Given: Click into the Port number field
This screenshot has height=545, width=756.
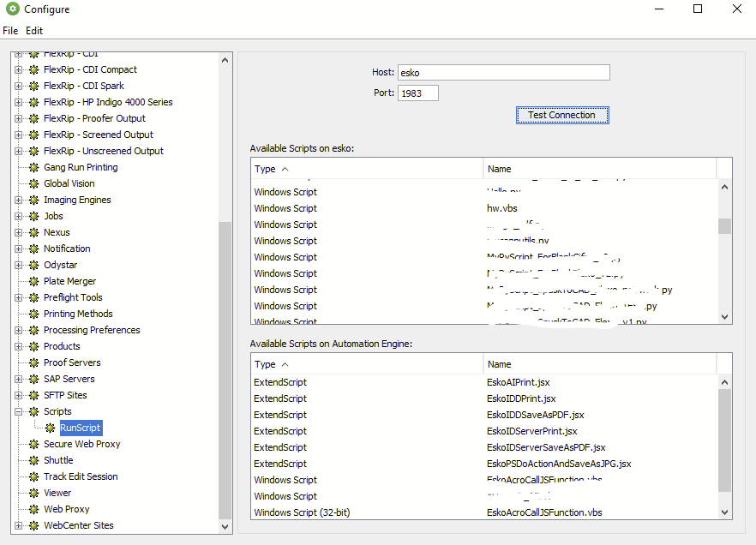Looking at the screenshot, I should point(417,93).
